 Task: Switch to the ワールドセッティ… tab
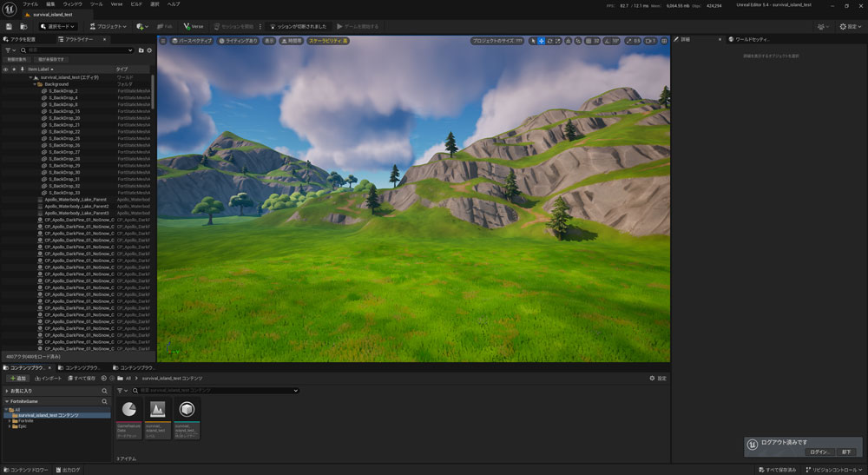pyautogui.click(x=748, y=39)
